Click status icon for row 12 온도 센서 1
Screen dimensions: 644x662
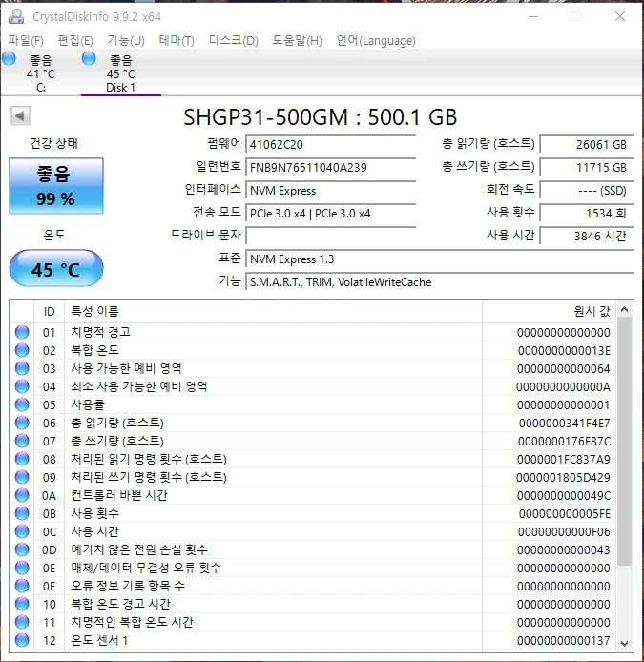point(22,640)
